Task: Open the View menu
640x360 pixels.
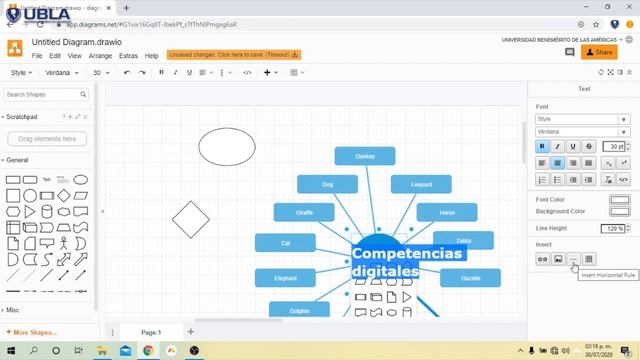Action: point(75,56)
